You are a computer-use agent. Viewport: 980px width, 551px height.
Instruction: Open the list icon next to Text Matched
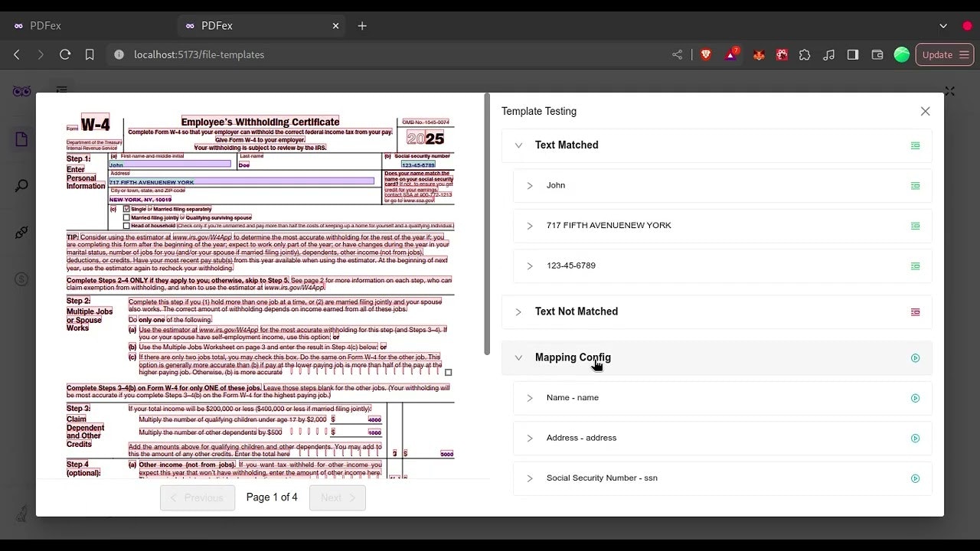tap(915, 145)
